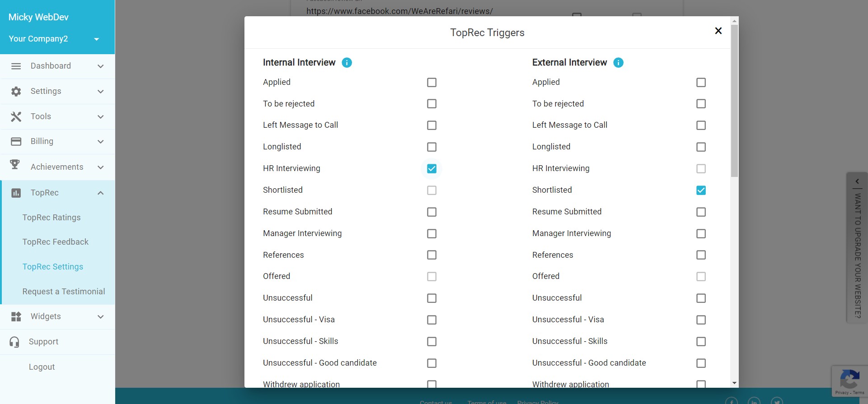The width and height of the screenshot is (868, 404).
Task: Click the Request a Testimonial link
Action: (x=63, y=291)
